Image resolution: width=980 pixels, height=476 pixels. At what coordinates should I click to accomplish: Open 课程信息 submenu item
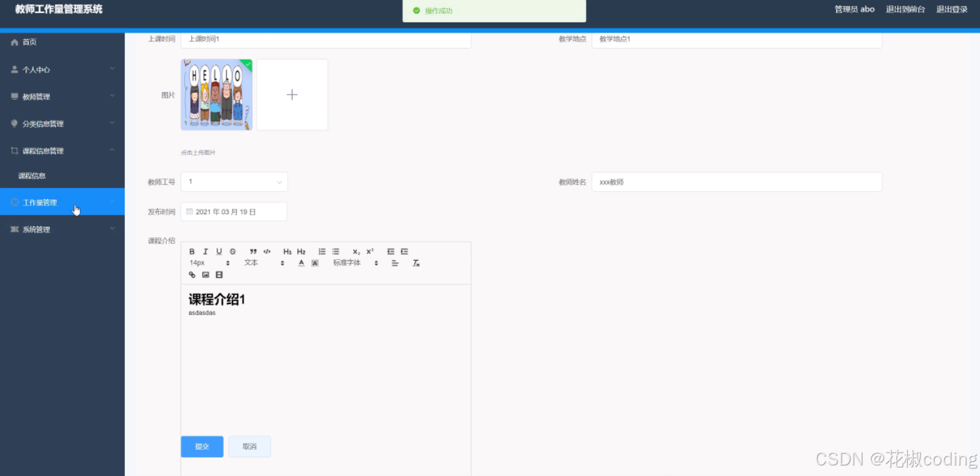point(62,176)
